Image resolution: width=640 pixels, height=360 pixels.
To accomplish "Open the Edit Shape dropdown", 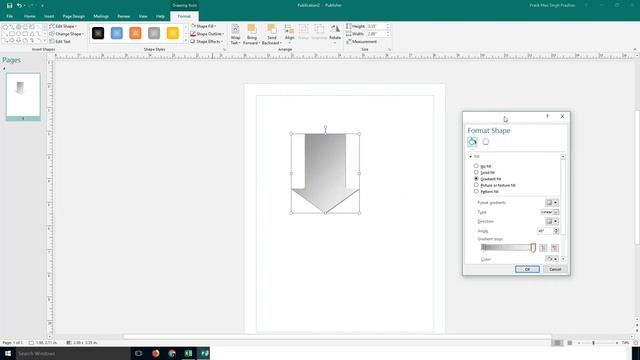I will (x=63, y=26).
